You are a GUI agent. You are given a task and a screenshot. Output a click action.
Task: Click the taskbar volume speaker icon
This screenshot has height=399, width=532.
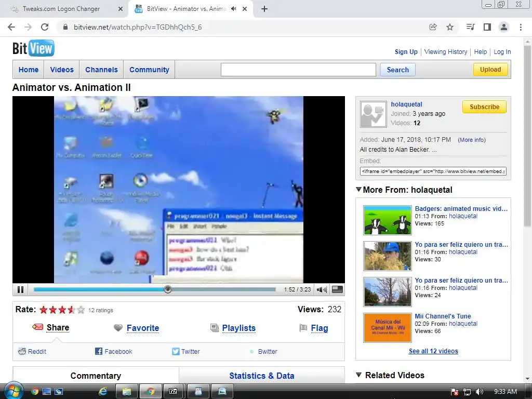click(479, 392)
